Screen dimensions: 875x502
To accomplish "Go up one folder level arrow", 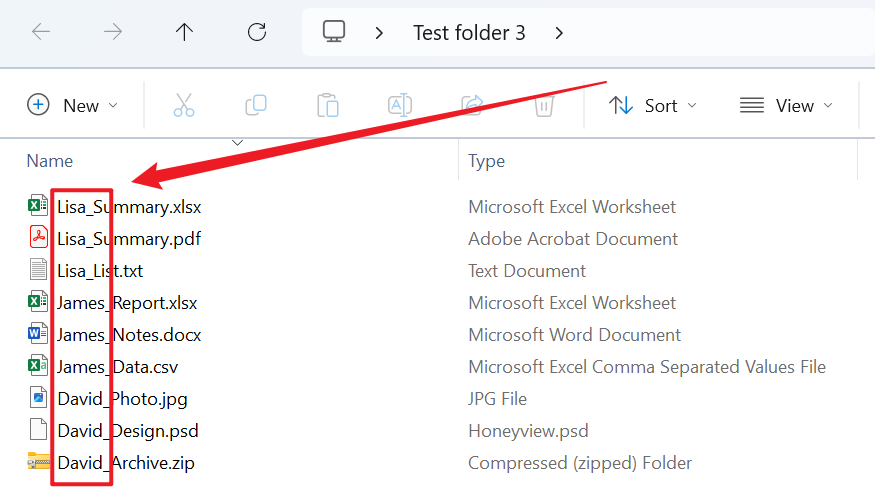I will tap(184, 32).
